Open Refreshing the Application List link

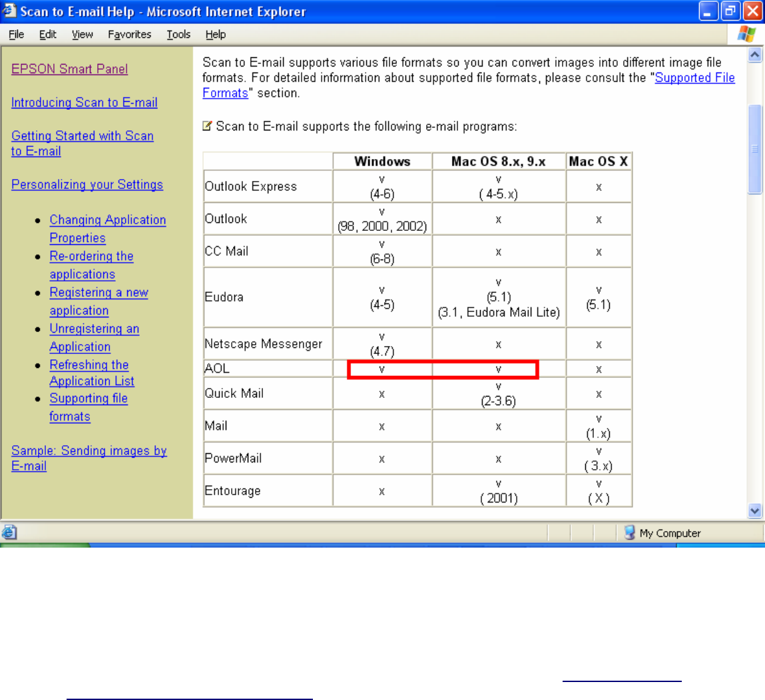point(92,373)
